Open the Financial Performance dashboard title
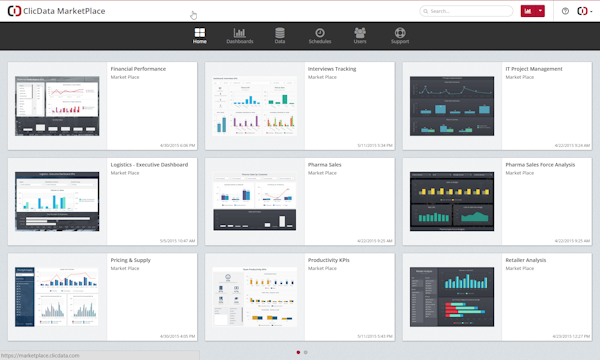 coord(138,69)
